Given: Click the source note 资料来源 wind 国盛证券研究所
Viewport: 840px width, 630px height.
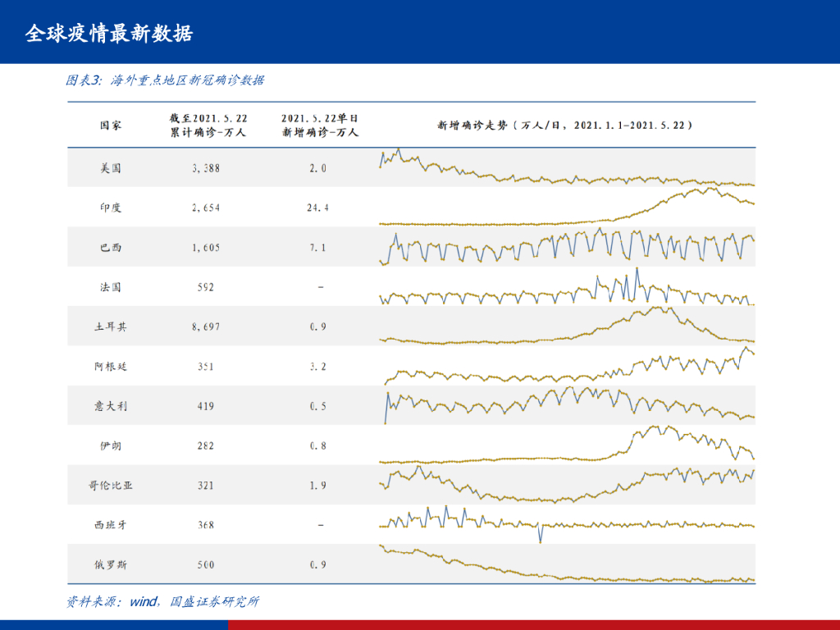Looking at the screenshot, I should [162, 602].
